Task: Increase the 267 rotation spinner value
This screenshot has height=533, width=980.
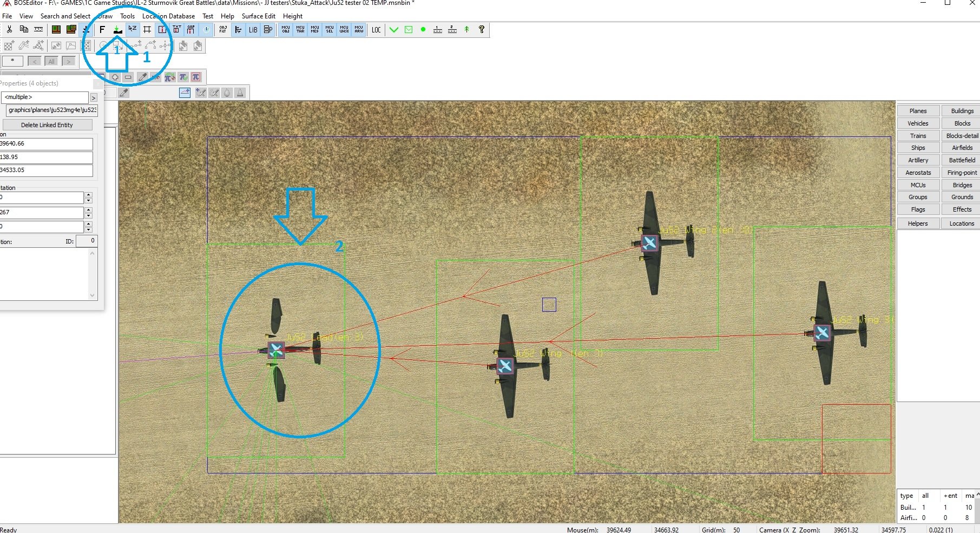Action: [x=89, y=209]
